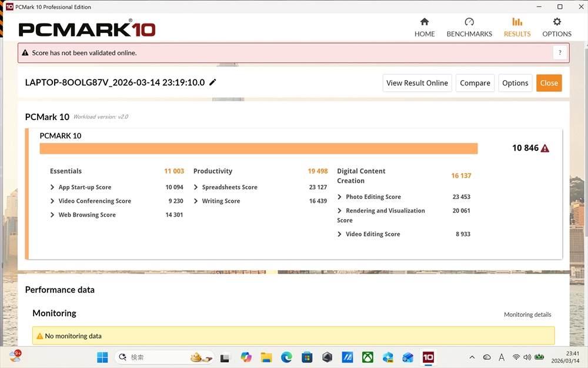Open Outlook from taskbar
Viewport: 588px width, 368px height.
click(408, 357)
